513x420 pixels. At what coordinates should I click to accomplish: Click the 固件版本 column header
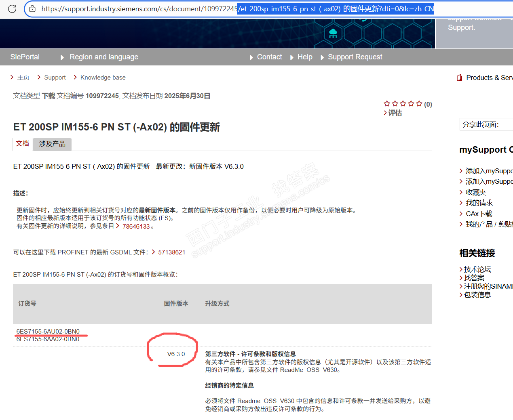pos(176,303)
